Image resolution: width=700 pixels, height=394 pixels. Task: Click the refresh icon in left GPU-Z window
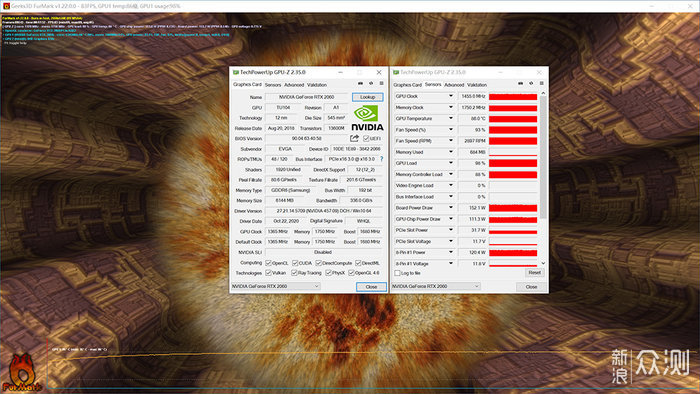coord(371,83)
